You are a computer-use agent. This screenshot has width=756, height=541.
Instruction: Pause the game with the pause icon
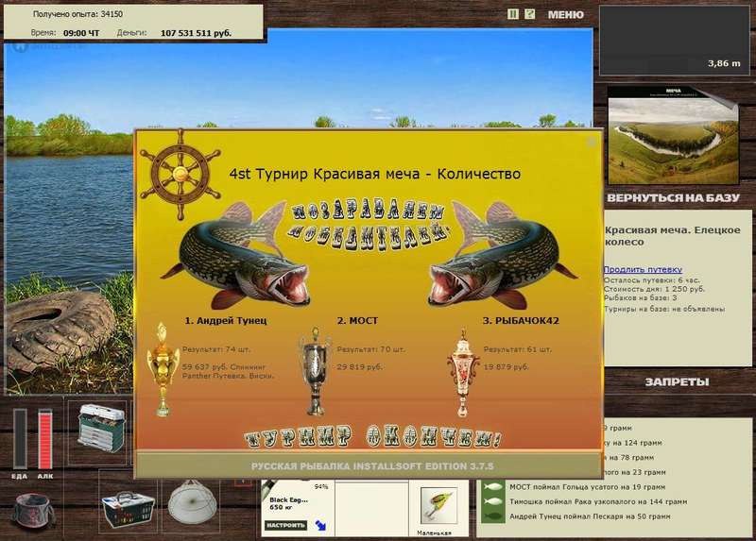(513, 14)
